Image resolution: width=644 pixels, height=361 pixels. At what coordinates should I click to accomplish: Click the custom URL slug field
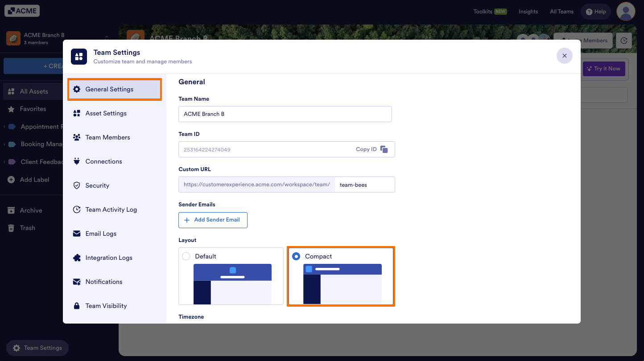point(365,185)
